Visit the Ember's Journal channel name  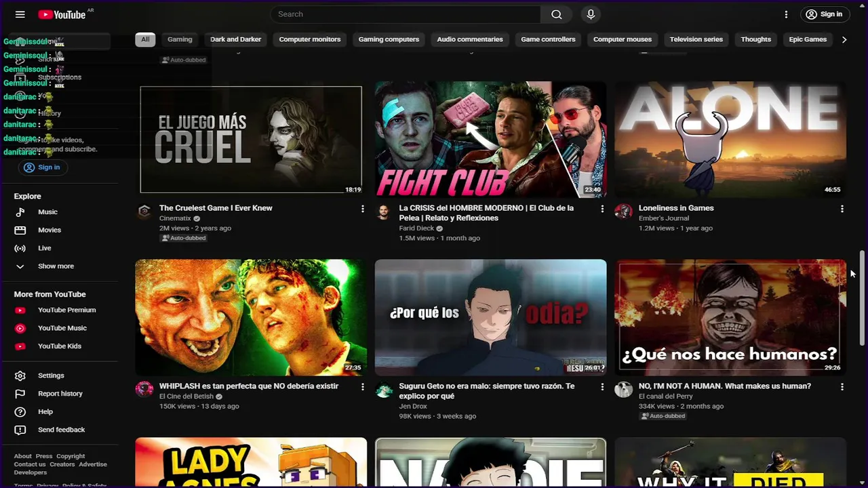[x=663, y=219]
